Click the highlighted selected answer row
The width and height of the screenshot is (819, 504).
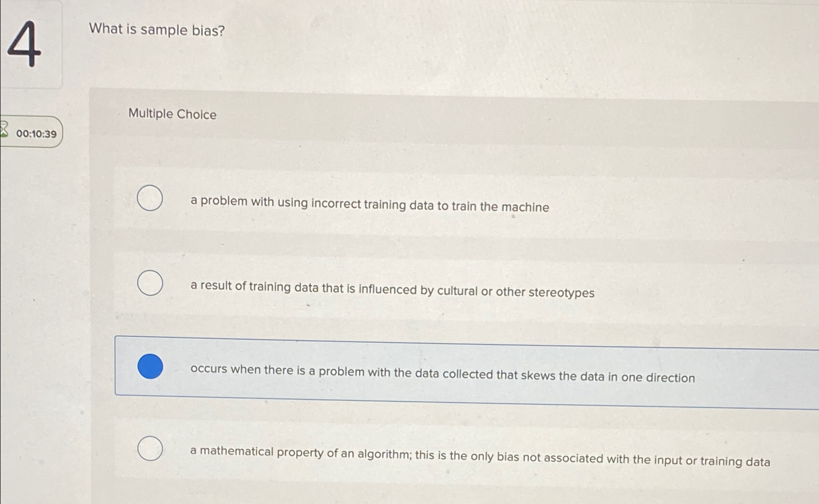click(x=434, y=366)
